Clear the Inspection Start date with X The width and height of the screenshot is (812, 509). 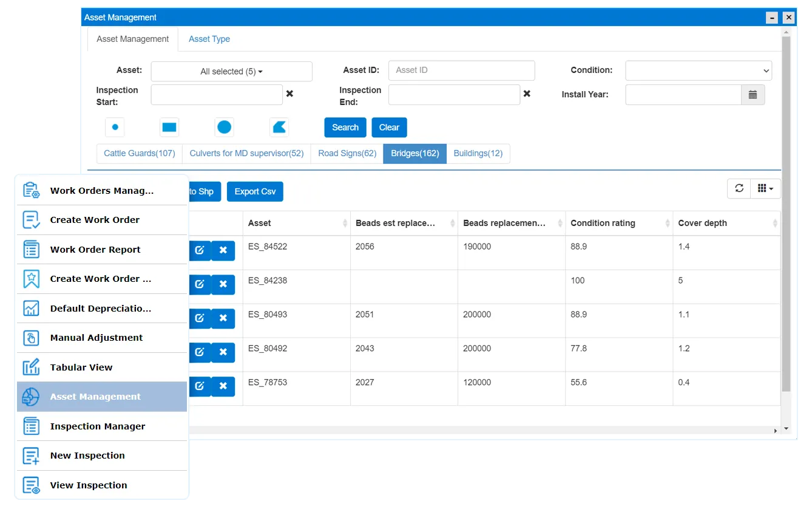289,94
